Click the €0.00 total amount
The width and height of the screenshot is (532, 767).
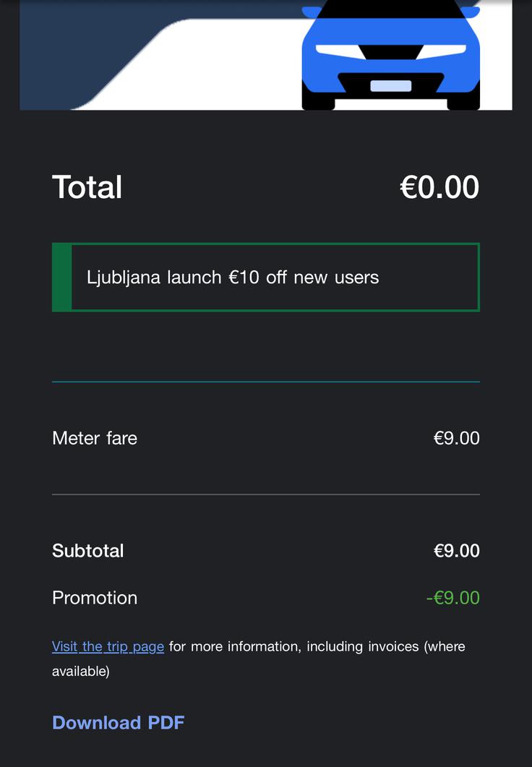point(439,187)
